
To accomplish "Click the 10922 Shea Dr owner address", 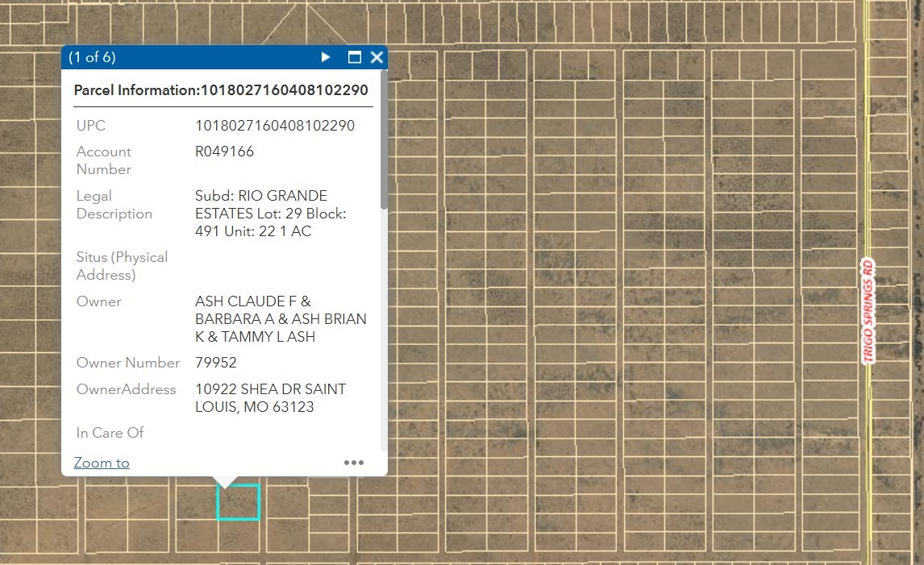I will tap(270, 398).
